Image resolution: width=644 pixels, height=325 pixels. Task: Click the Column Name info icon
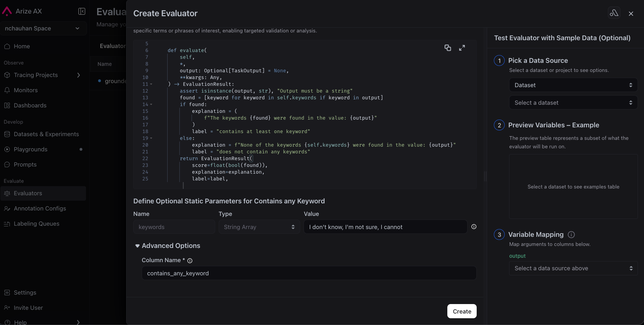[190, 261]
